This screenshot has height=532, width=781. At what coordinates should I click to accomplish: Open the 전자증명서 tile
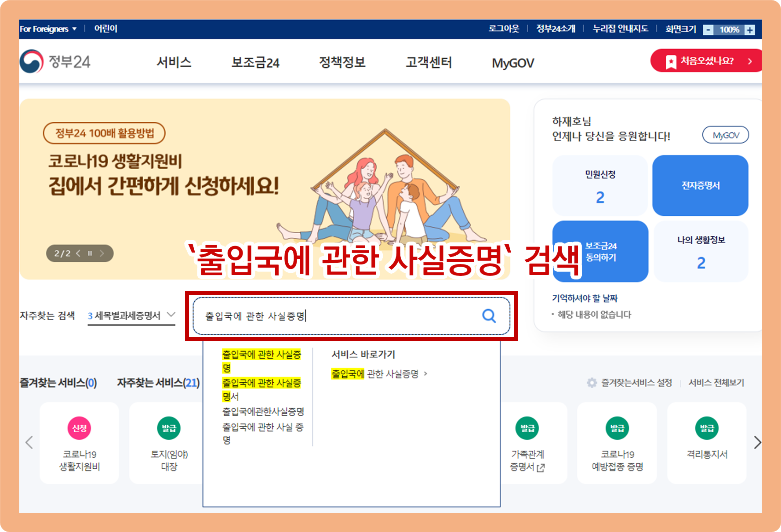[700, 185]
